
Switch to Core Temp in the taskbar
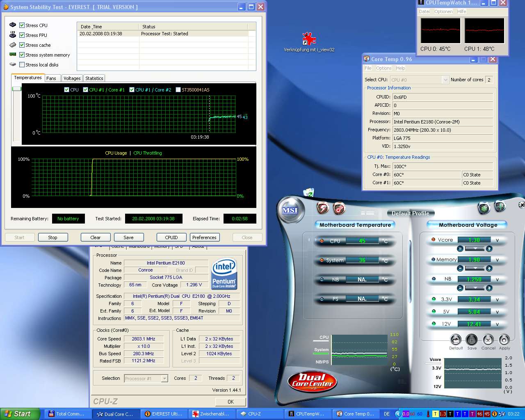point(356,414)
